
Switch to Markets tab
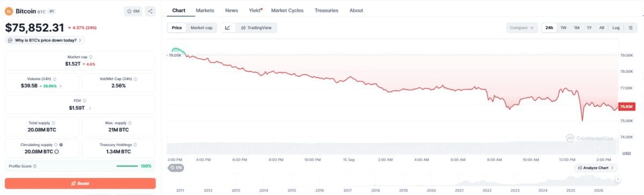tap(205, 10)
